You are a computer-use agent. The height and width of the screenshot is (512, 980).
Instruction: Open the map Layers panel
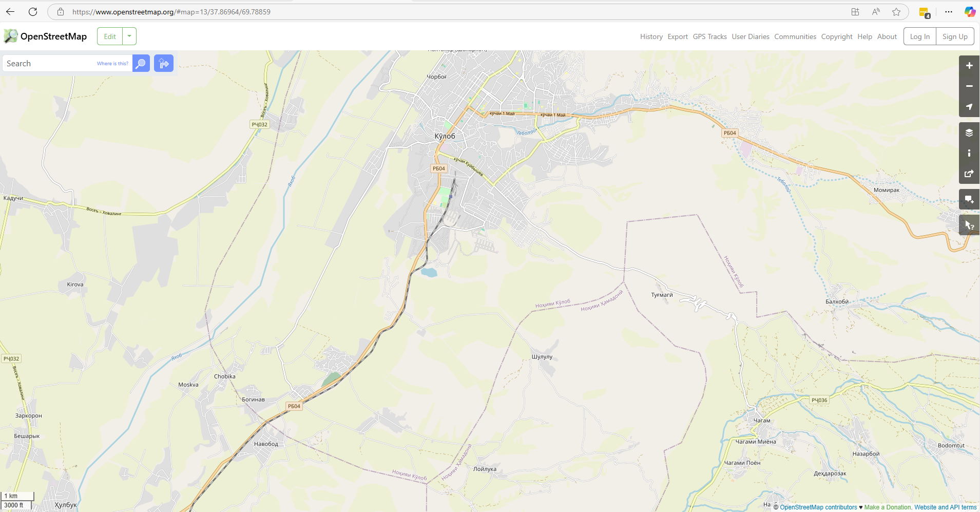coord(969,133)
